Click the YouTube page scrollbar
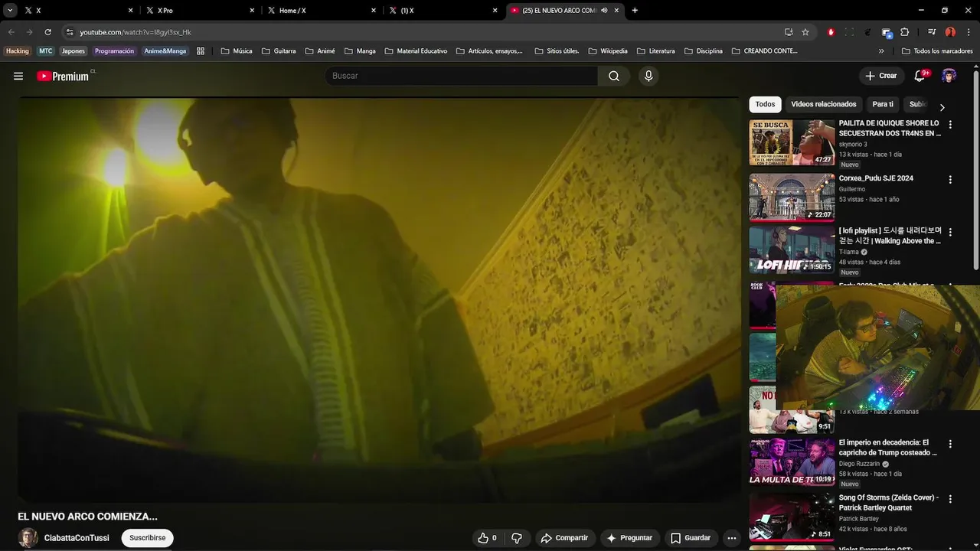The image size is (980, 551). click(x=976, y=168)
